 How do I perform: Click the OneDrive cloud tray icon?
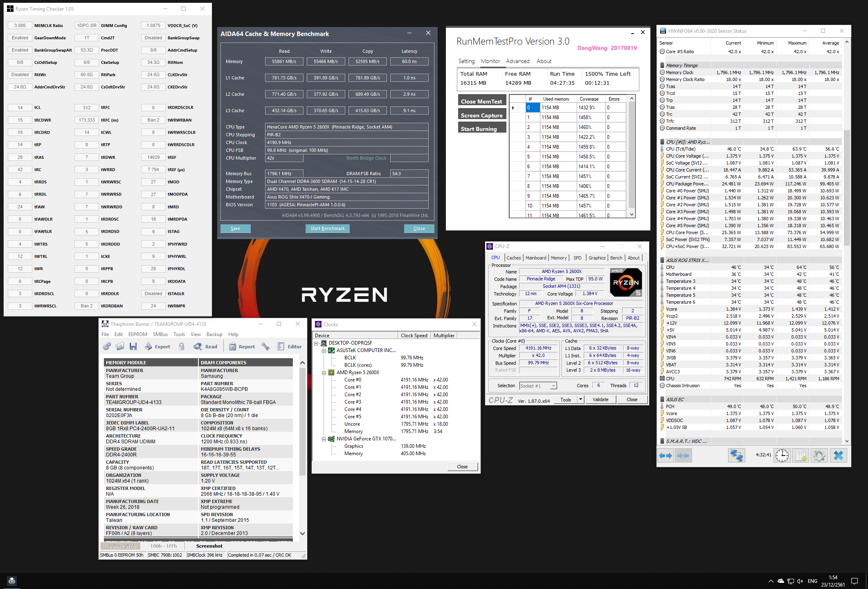(x=780, y=581)
